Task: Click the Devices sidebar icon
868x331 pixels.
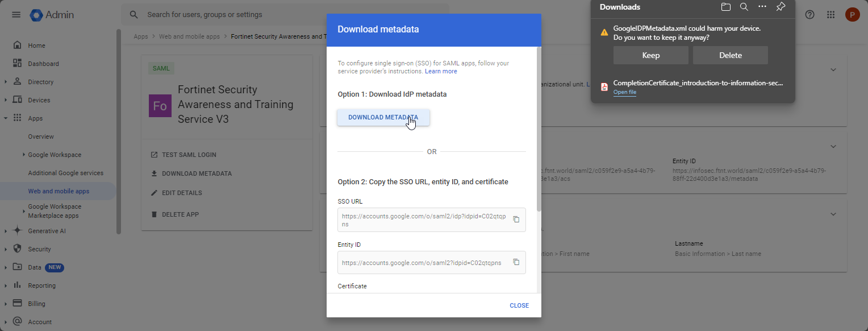Action: (x=17, y=100)
